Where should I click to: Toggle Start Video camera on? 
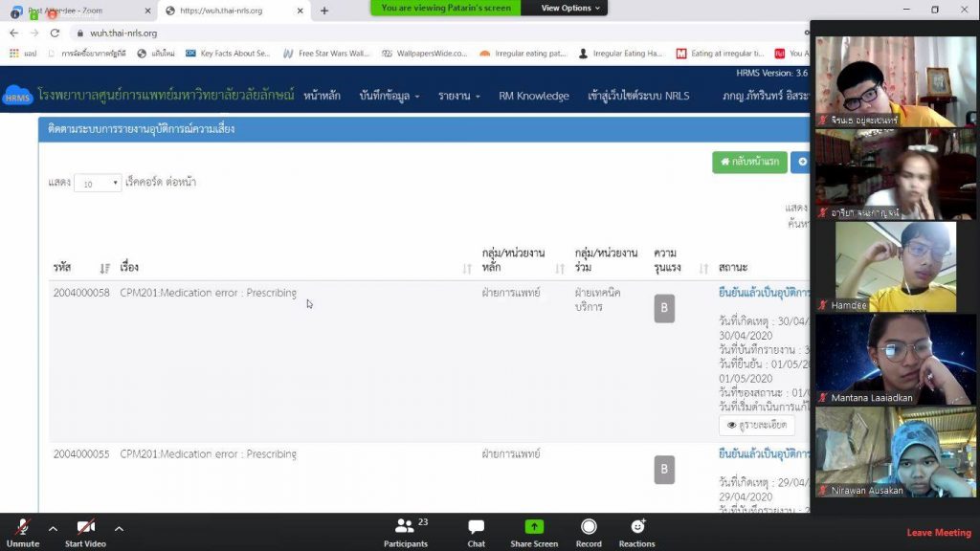(85, 527)
